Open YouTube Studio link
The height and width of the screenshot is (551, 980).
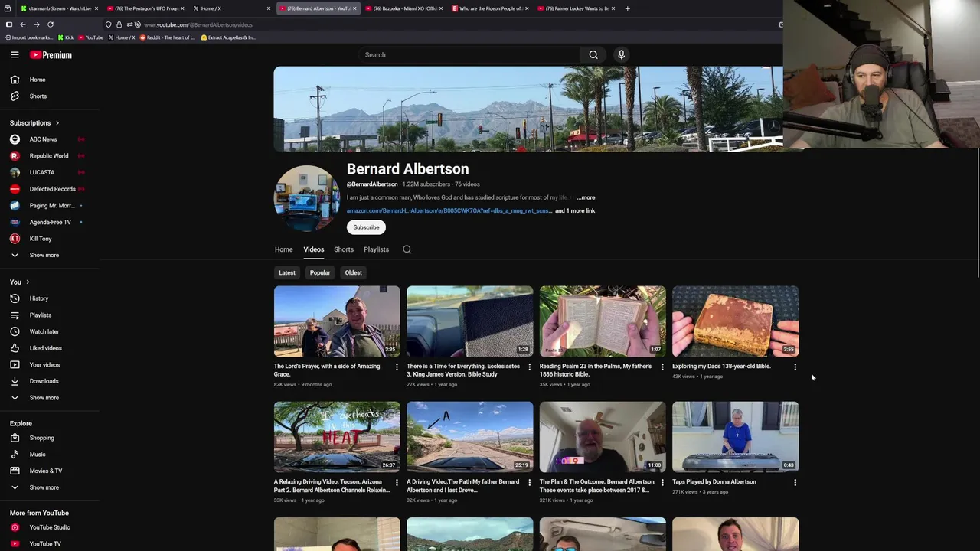point(50,527)
